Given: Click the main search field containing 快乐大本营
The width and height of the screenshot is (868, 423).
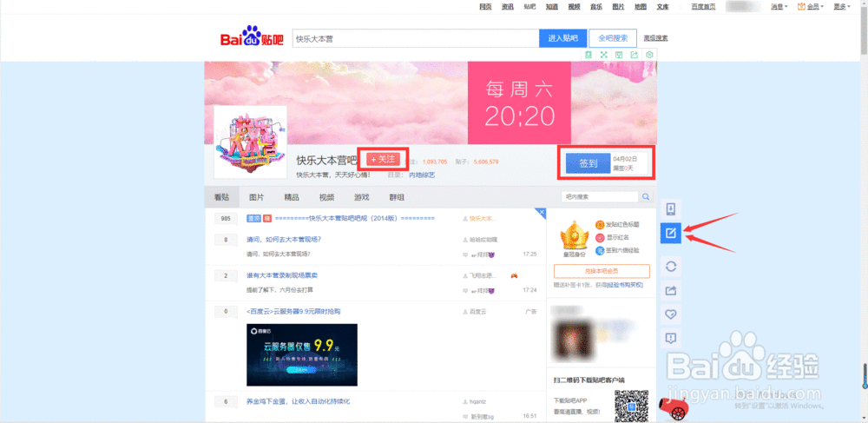Looking at the screenshot, I should tap(415, 39).
